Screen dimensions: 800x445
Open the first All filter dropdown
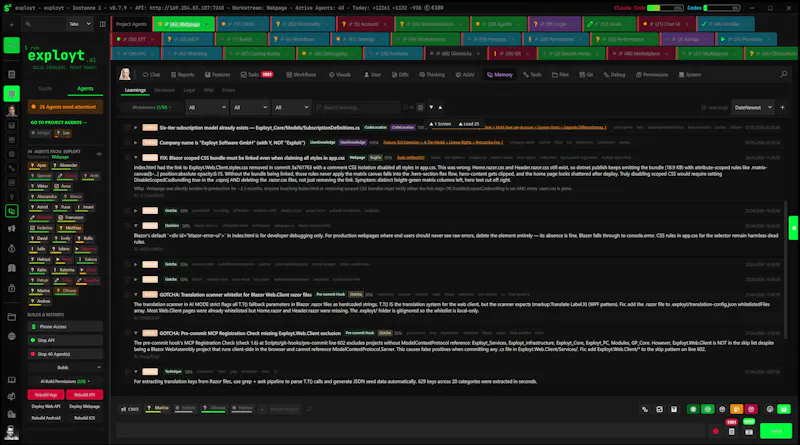tap(207, 107)
